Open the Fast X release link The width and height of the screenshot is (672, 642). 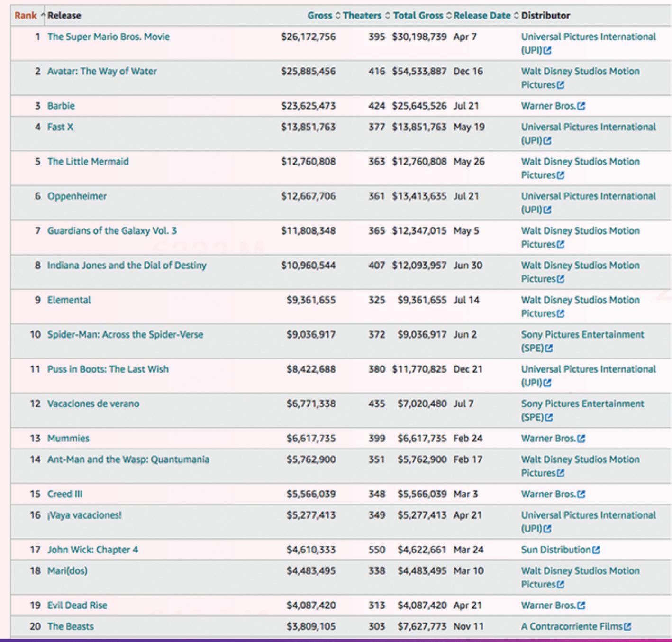pos(60,127)
